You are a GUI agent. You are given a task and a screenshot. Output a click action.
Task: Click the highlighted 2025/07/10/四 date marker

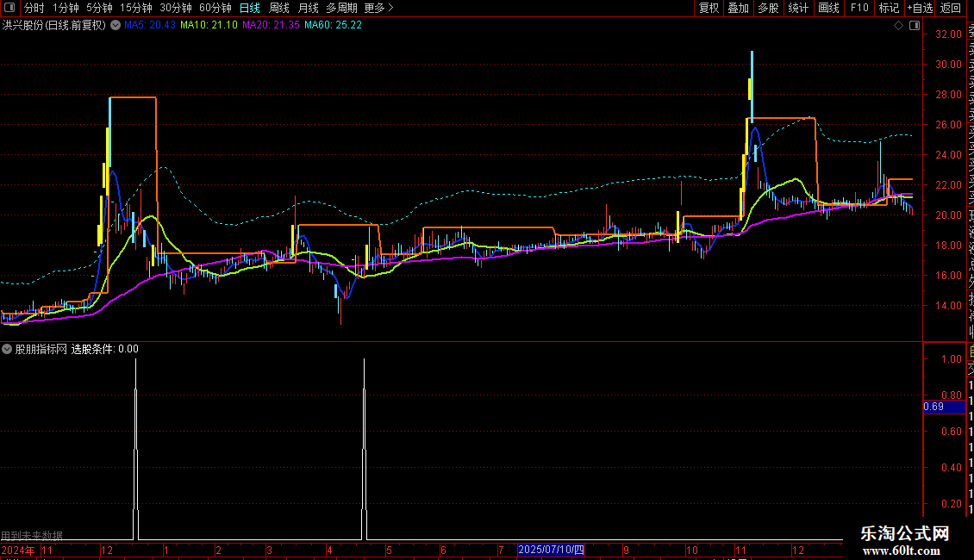click(551, 550)
